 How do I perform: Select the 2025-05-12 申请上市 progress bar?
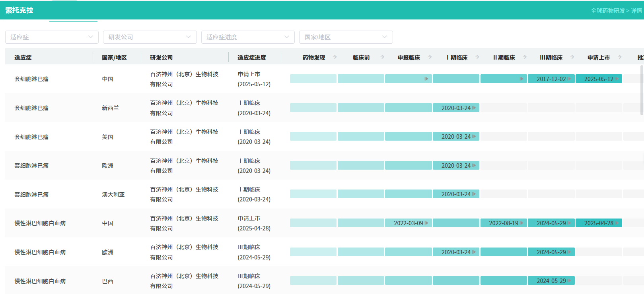tap(598, 79)
